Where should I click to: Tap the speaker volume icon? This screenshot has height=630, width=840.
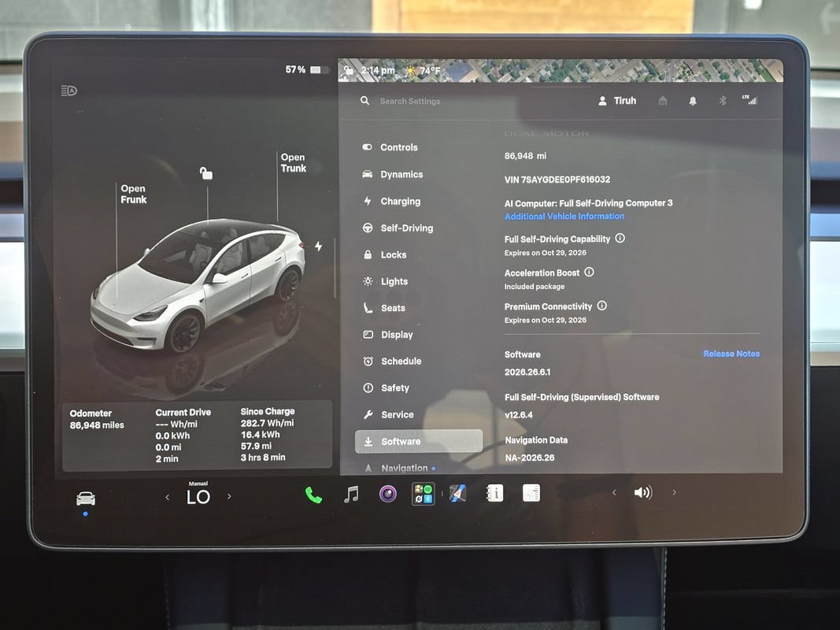pos(643,492)
